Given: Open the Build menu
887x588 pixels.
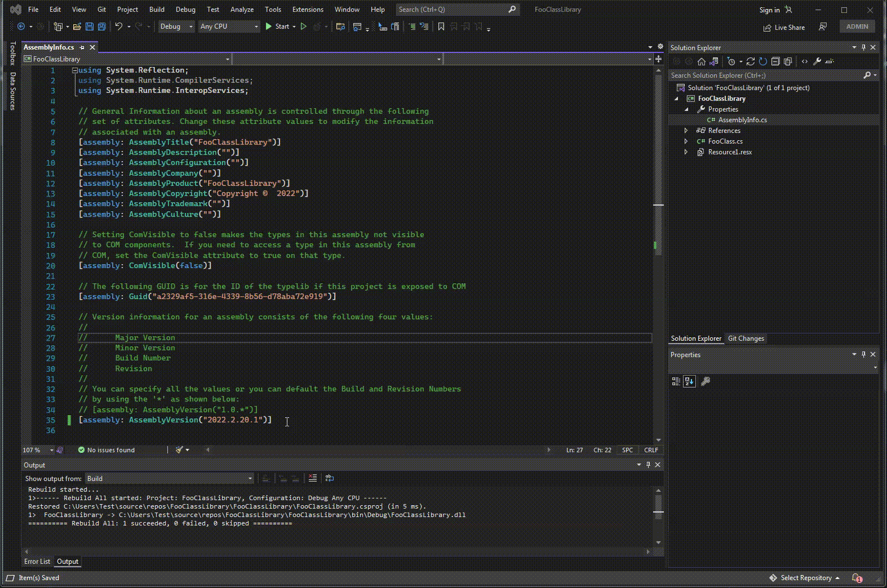Looking at the screenshot, I should coord(157,10).
